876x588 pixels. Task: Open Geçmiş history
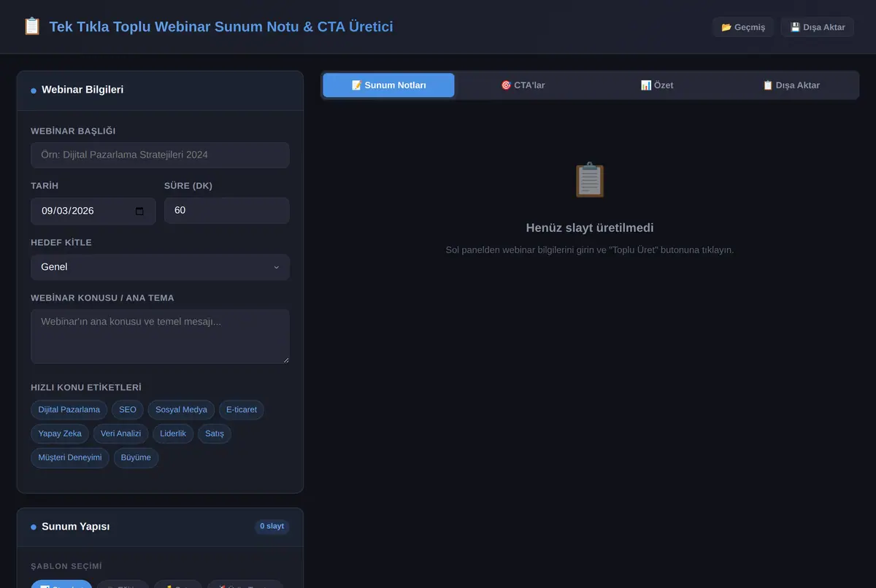tap(743, 27)
